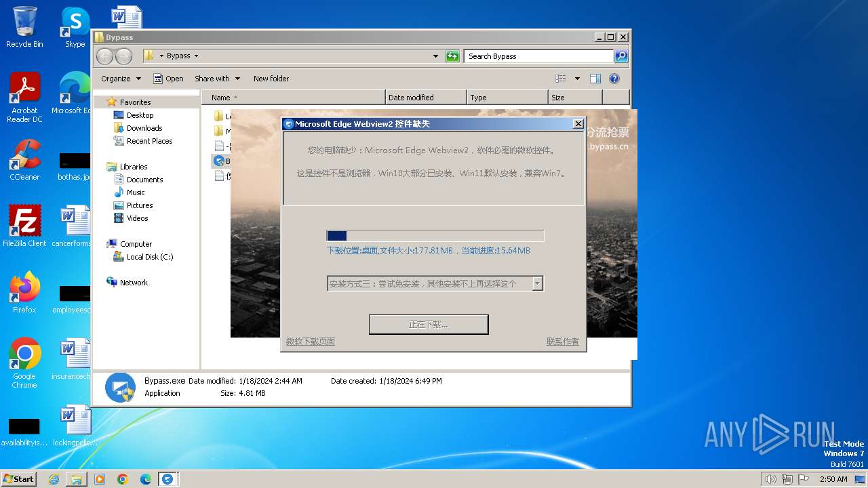Viewport: 868px width, 488px height.
Task: Select Documents library
Action: pyautogui.click(x=144, y=180)
